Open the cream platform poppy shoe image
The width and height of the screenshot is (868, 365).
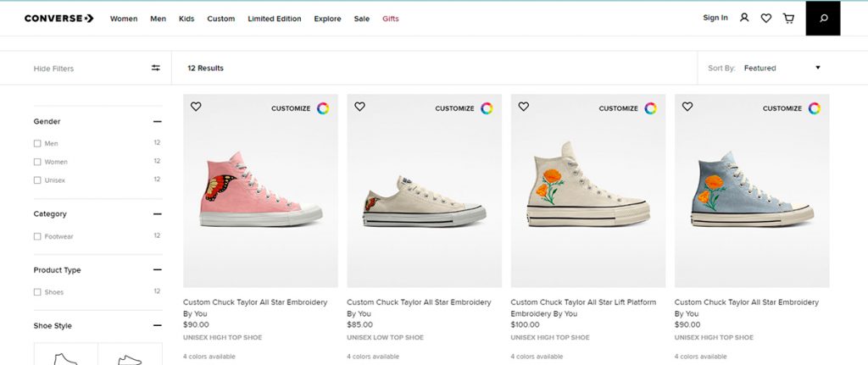click(x=588, y=191)
